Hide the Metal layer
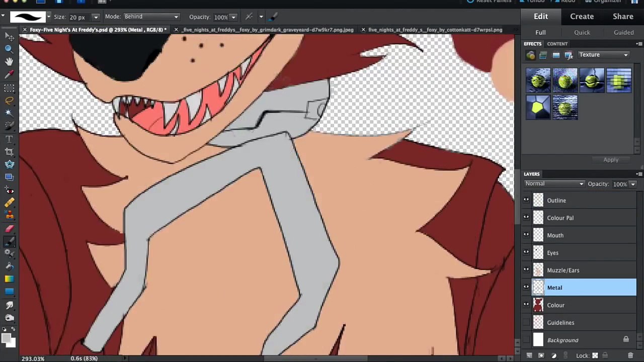The height and width of the screenshot is (362, 644). (526, 288)
